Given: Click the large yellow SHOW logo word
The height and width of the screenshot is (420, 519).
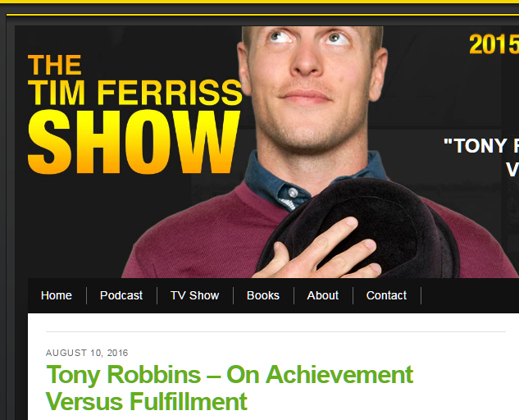Looking at the screenshot, I should click(134, 142).
